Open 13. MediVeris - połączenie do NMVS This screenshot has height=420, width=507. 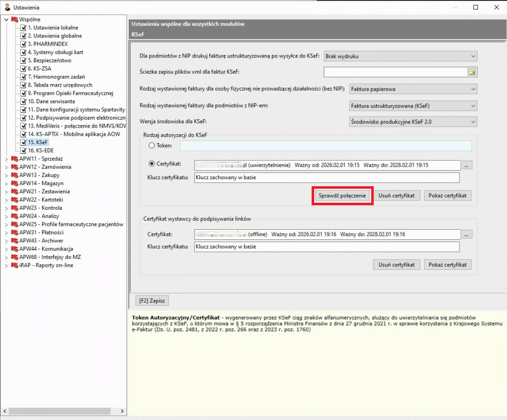(x=77, y=126)
